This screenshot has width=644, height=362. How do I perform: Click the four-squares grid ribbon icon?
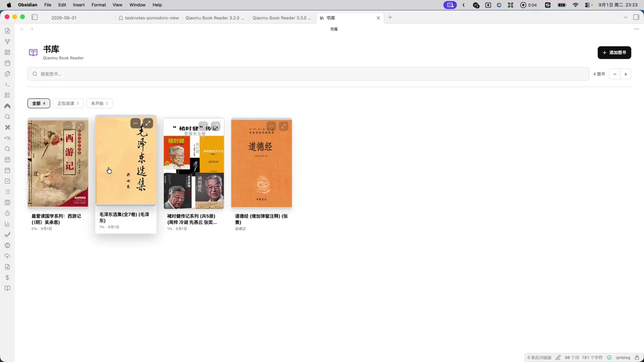coord(7,52)
